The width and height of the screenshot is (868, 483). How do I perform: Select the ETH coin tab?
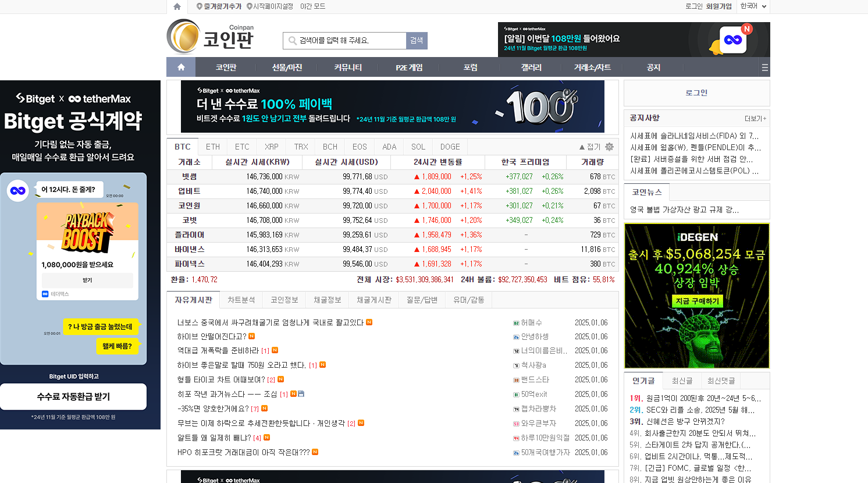tap(213, 147)
